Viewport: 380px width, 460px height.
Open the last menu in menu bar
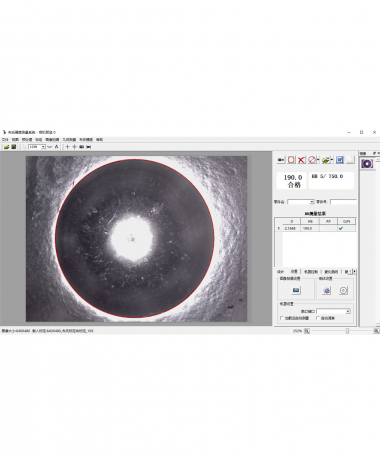click(99, 140)
